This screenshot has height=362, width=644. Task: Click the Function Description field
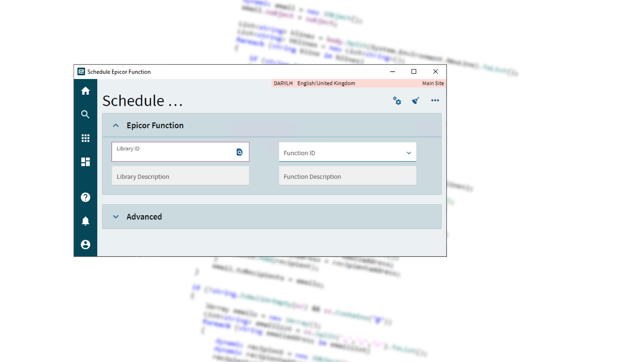tap(347, 176)
